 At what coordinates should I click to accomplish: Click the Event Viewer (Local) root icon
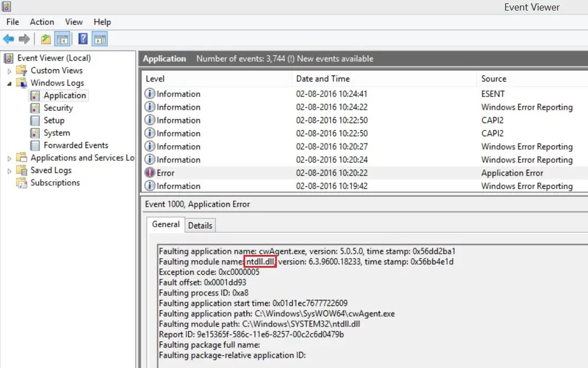pyautogui.click(x=9, y=58)
